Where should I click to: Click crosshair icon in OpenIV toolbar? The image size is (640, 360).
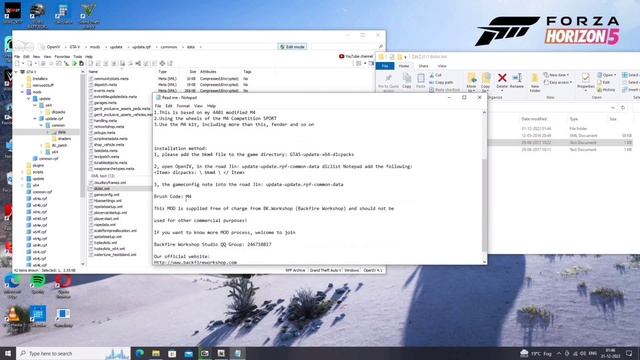[162, 63]
